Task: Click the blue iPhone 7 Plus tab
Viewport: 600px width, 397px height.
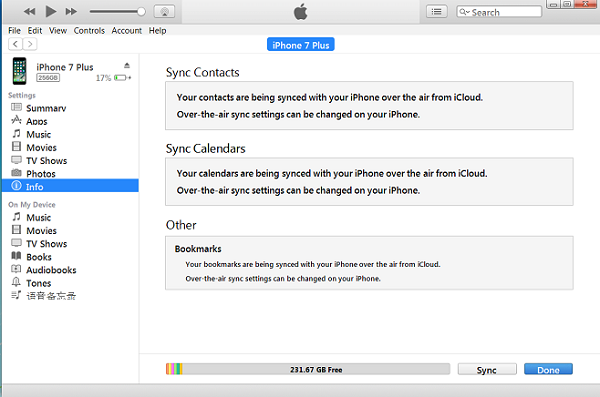Action: pyautogui.click(x=300, y=44)
